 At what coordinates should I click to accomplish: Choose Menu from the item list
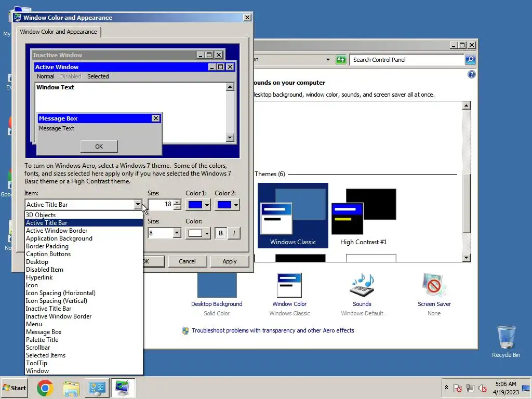84,324
